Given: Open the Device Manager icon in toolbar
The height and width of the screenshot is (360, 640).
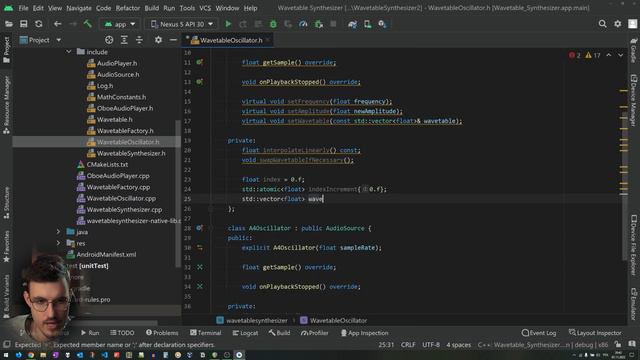Looking at the screenshot, I should click(x=367, y=24).
